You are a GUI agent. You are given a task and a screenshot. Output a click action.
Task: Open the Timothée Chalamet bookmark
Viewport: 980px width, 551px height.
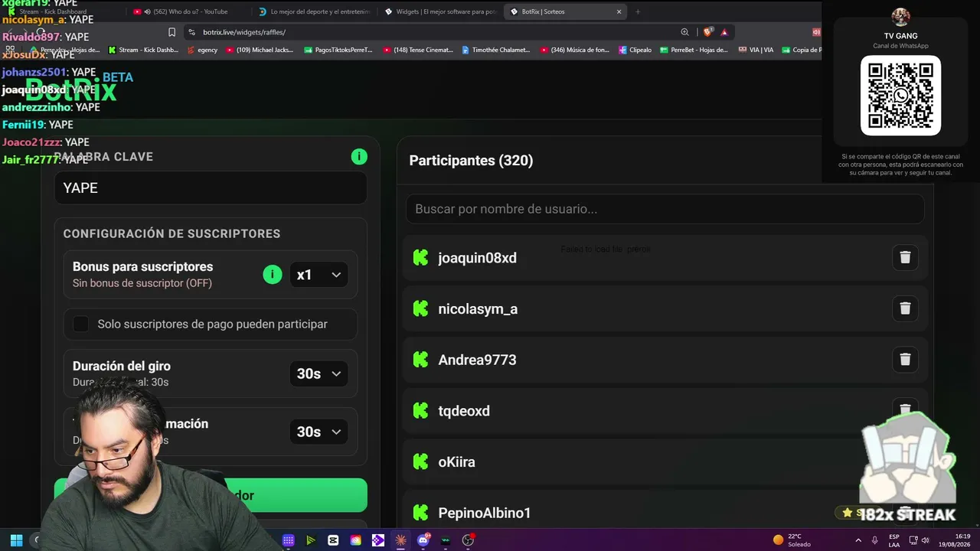click(497, 50)
